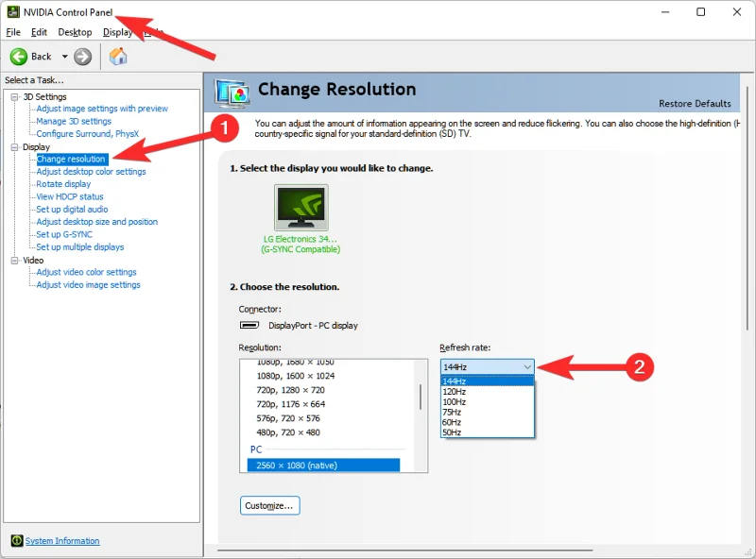Open Adjust desktop size and position

pyautogui.click(x=97, y=222)
